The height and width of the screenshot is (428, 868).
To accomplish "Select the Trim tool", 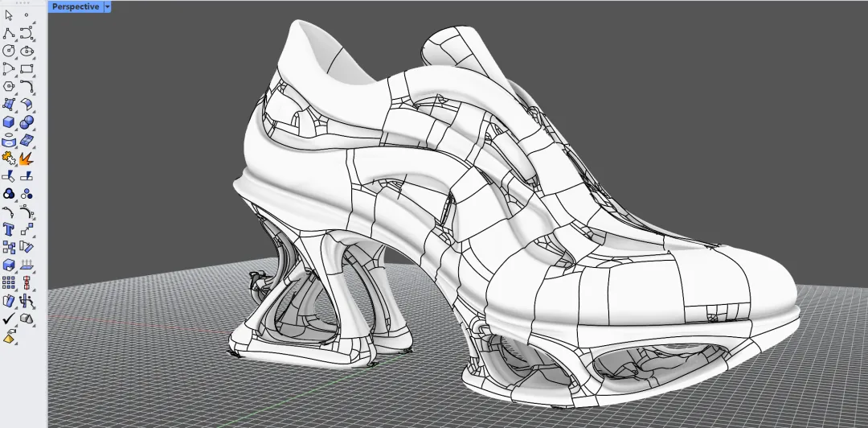I will click(x=9, y=176).
